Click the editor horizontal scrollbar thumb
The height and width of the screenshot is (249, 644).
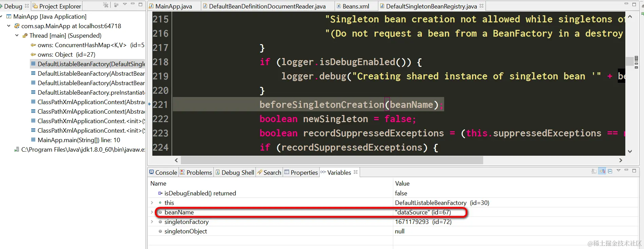click(x=332, y=160)
